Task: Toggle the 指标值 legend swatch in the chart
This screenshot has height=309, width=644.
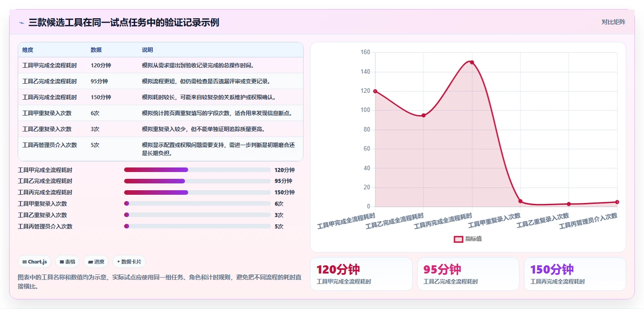Action: point(459,239)
